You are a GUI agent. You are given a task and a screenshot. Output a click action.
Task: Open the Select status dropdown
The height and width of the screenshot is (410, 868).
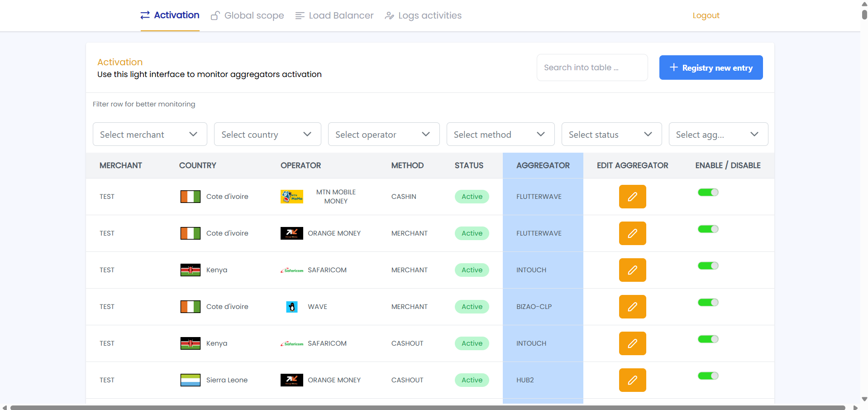point(611,135)
